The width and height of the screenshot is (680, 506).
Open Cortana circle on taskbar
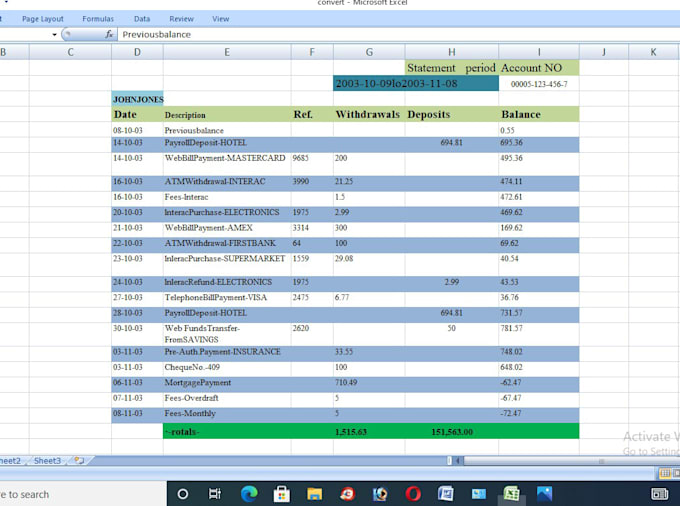pos(183,494)
